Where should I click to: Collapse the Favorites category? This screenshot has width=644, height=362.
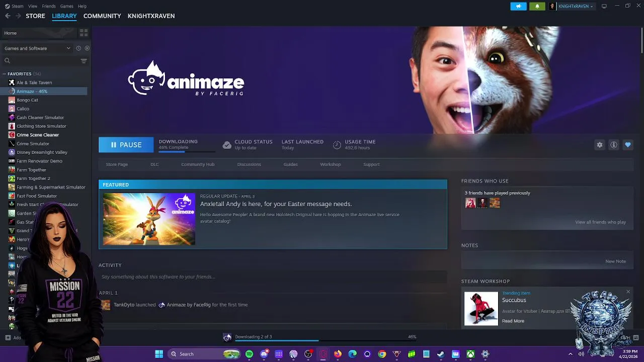point(5,74)
